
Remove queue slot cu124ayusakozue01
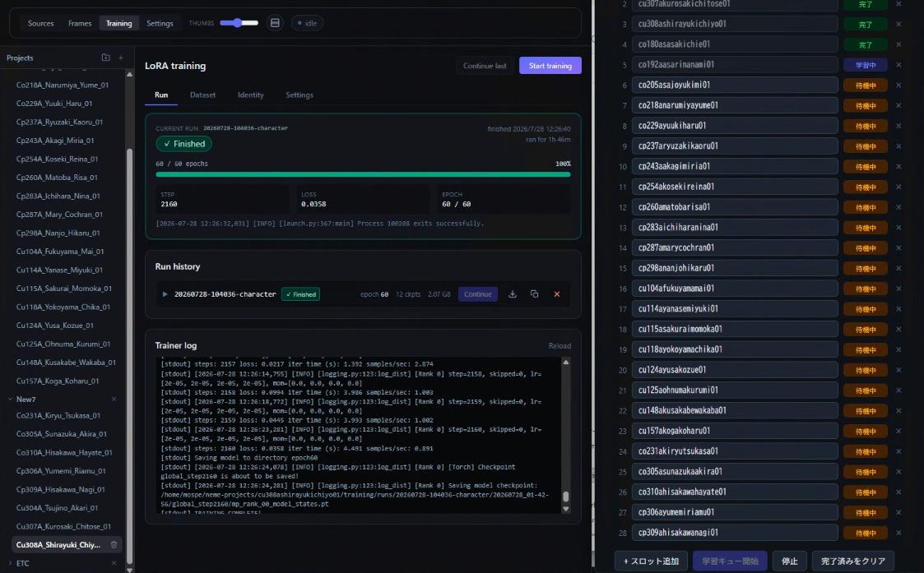click(x=898, y=370)
